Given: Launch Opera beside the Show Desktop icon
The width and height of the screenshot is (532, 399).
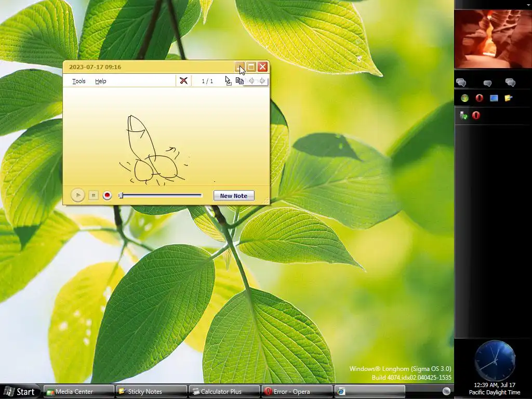Looking at the screenshot, I should coord(479,98).
